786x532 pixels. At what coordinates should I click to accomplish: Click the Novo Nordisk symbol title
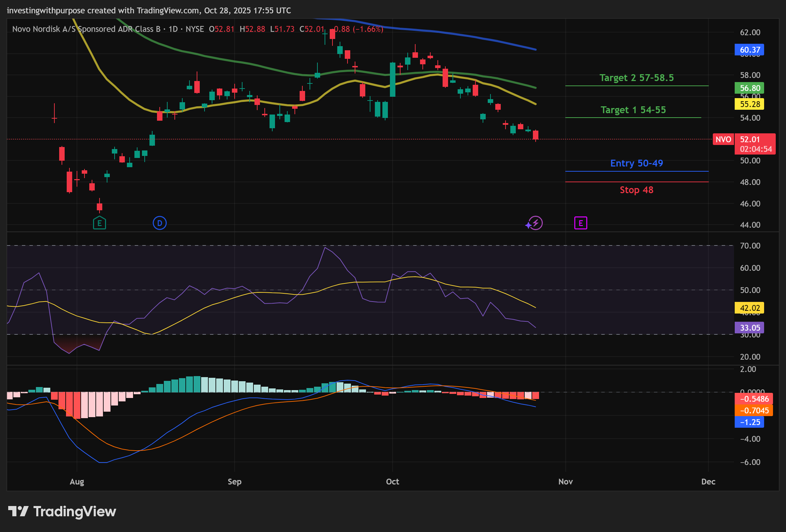[86, 29]
